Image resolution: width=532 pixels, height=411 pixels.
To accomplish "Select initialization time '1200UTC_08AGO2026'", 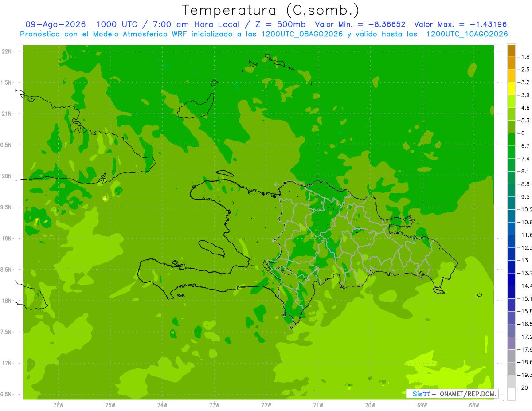I will click(x=302, y=34).
